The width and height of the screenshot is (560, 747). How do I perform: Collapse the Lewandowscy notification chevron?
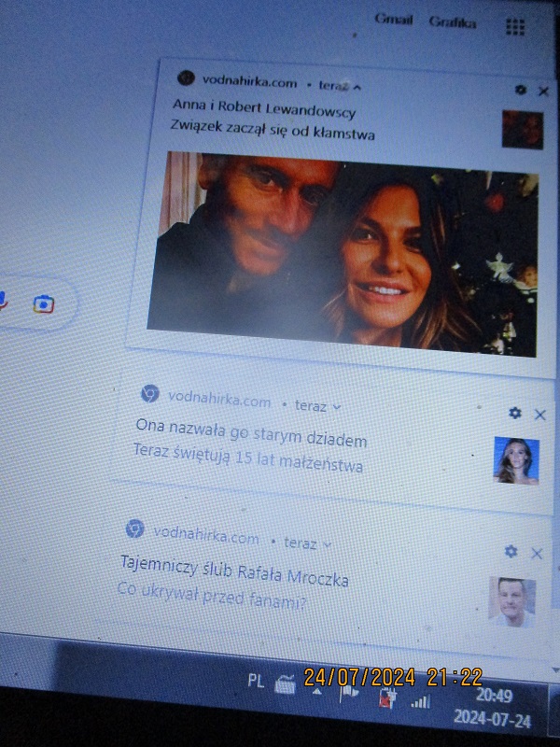[x=357, y=86]
